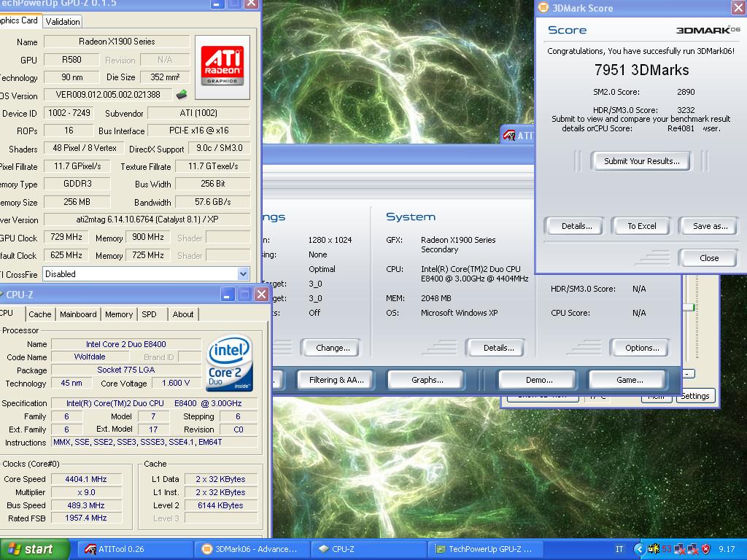The image size is (747, 560).
Task: Click the multiplier value x 9.0
Action: pyautogui.click(x=86, y=492)
